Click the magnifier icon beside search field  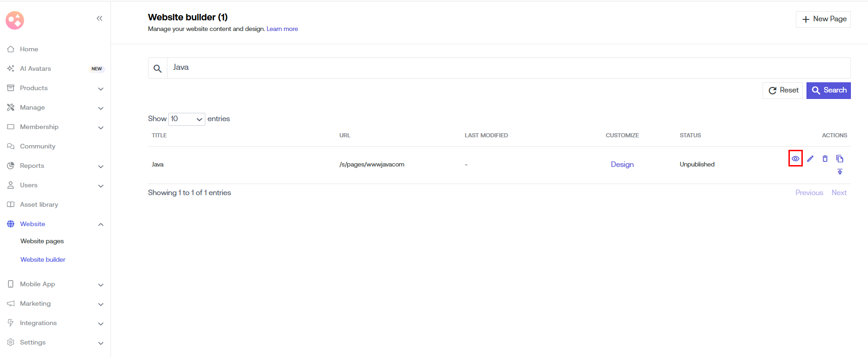(158, 68)
